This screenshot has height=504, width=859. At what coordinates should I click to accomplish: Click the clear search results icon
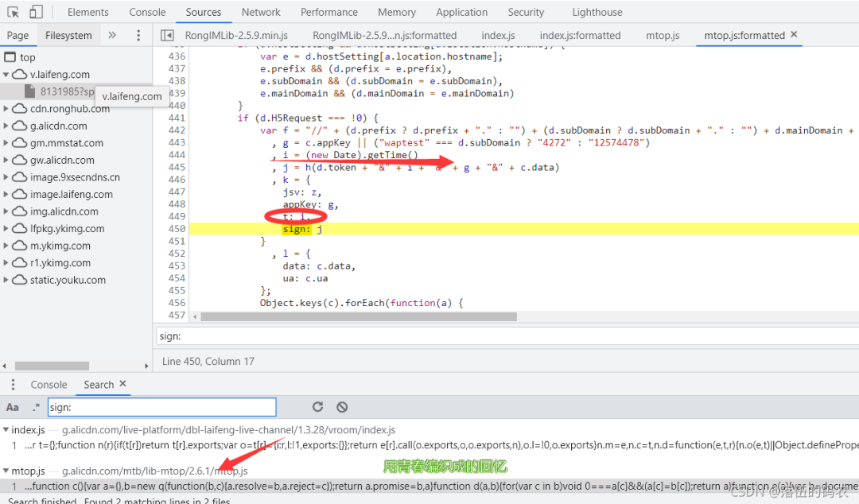342,406
